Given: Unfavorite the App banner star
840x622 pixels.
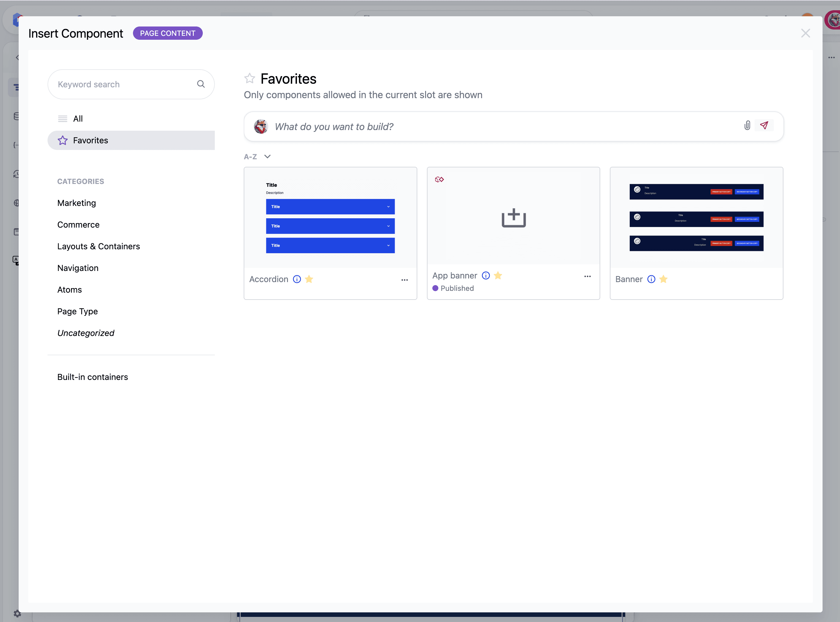Looking at the screenshot, I should click(x=498, y=275).
